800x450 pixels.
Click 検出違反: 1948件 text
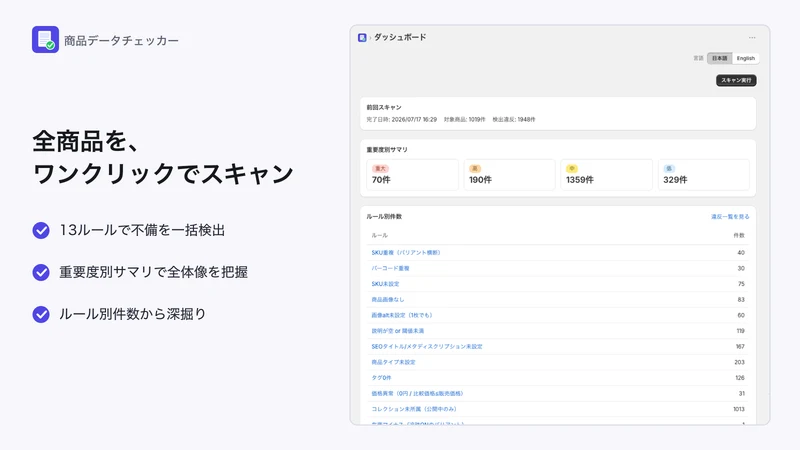coord(514,119)
